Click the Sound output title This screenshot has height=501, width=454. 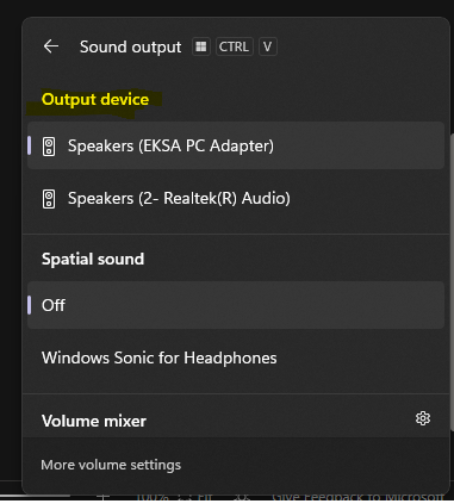[x=130, y=47]
